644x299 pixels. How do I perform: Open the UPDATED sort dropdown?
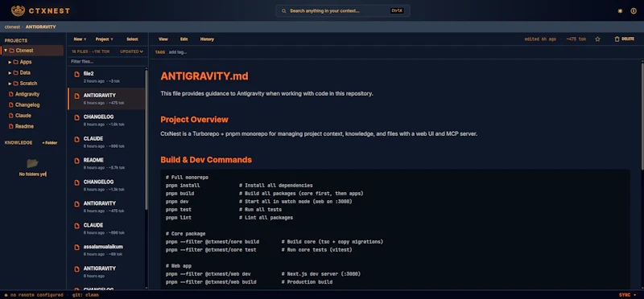point(131,51)
